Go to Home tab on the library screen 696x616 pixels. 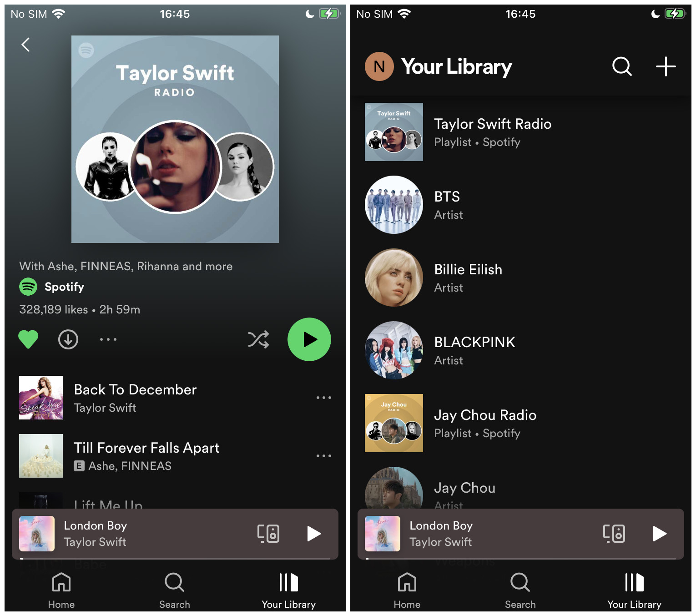[407, 591]
